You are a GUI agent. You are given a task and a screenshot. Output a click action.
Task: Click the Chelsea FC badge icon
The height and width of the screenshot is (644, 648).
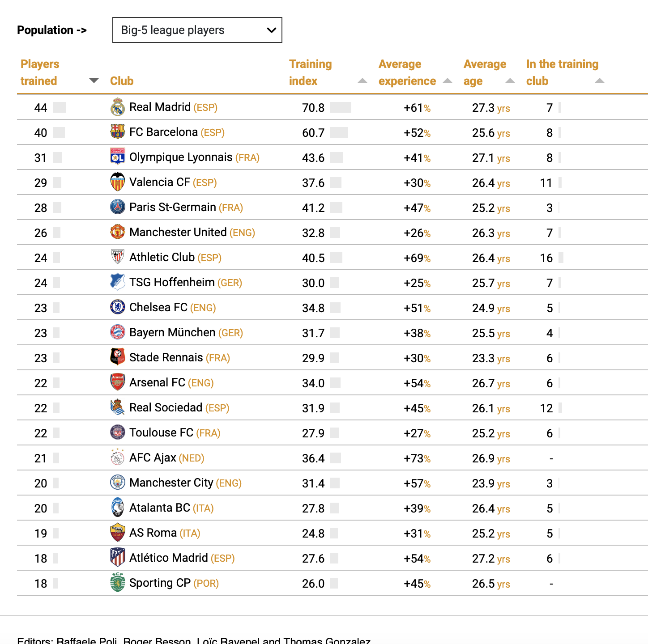coord(118,307)
